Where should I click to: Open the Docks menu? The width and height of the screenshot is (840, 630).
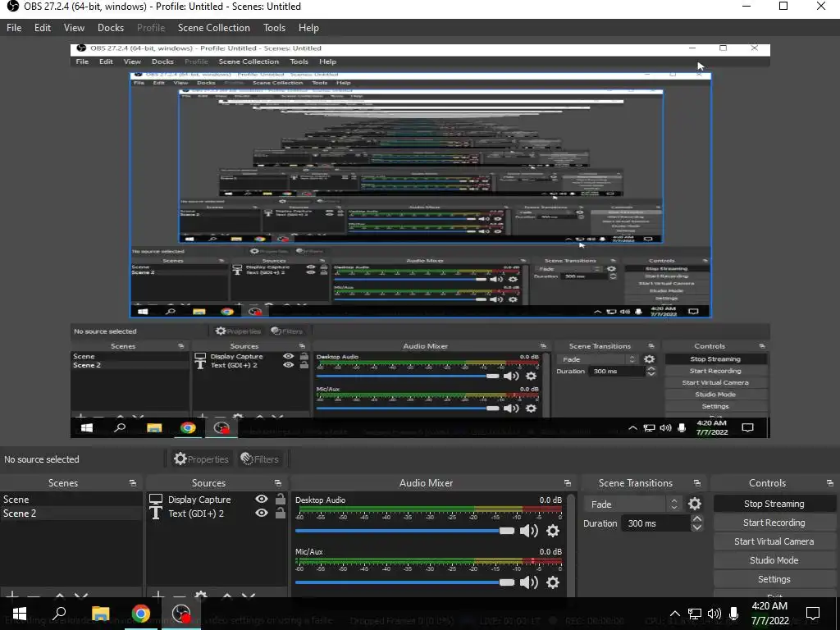111,28
